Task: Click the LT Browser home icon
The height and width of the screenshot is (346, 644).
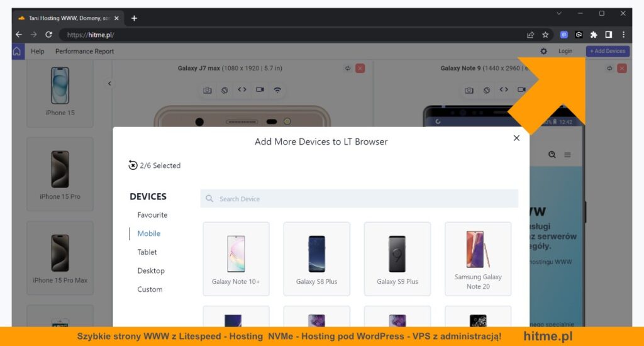Action: point(17,52)
